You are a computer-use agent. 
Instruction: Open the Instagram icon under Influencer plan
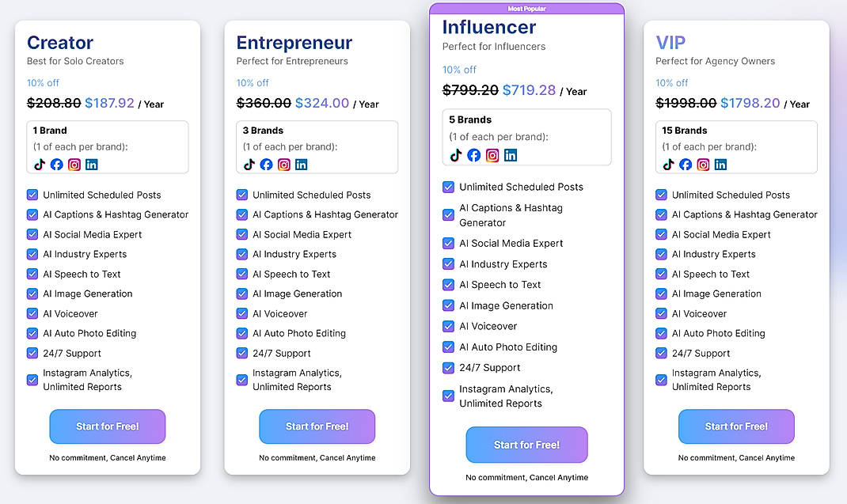coord(492,156)
